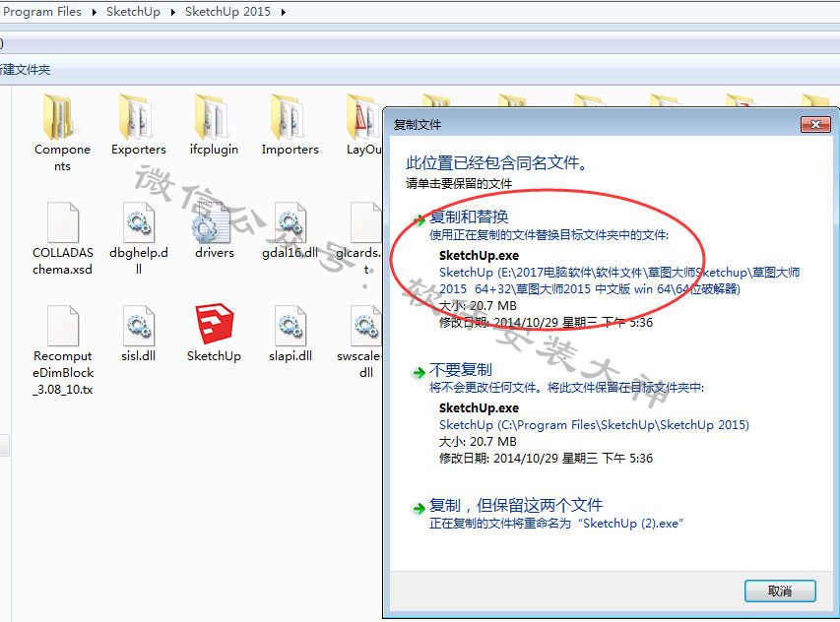The height and width of the screenshot is (622, 840).
Task: Open the LayOut folder
Action: [363, 125]
